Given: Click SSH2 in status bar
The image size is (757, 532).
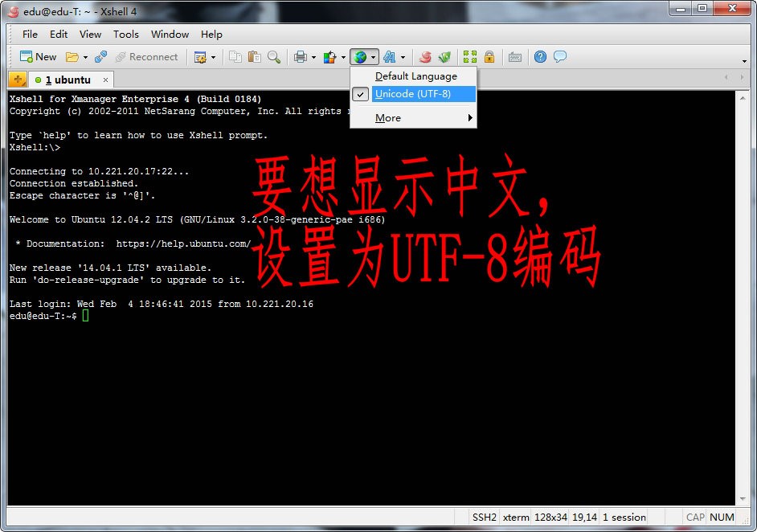Looking at the screenshot, I should 485,517.
